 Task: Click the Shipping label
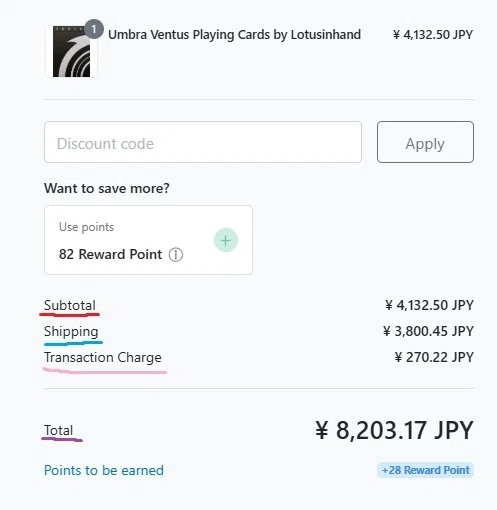pyautogui.click(x=71, y=332)
